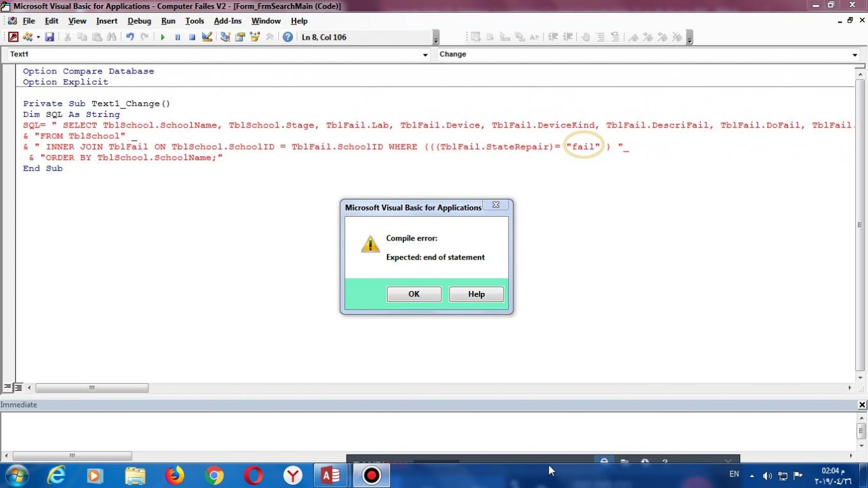
Task: Toggle Bookmark flag icon
Action: [633, 37]
